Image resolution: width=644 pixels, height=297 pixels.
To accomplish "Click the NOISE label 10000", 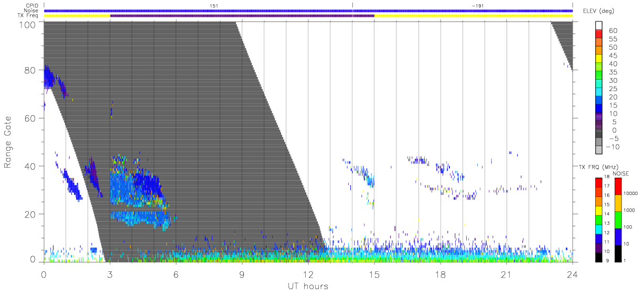I will 631,194.
